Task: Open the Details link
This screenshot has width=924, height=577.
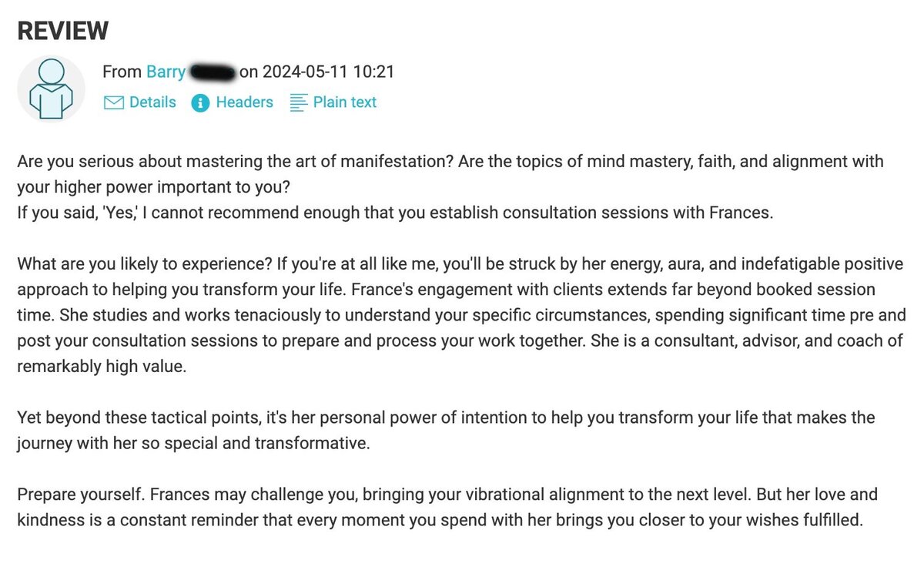Action: click(x=152, y=102)
